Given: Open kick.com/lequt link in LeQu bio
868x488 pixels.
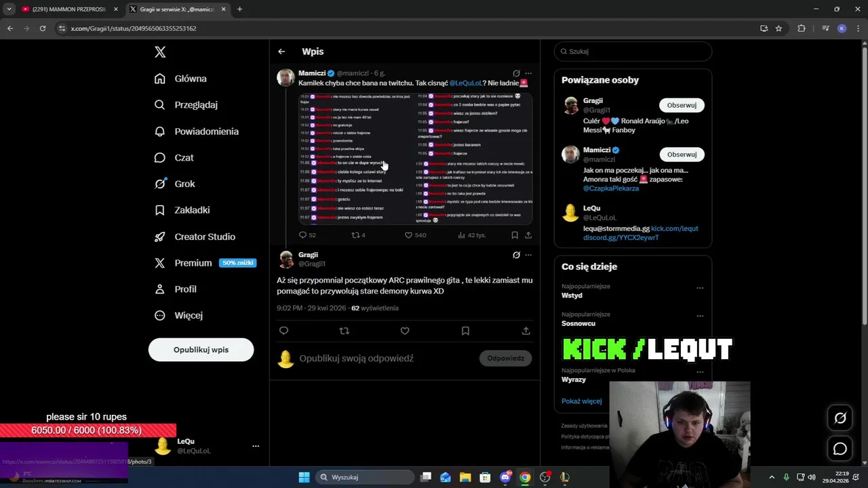Looking at the screenshot, I should point(675,228).
